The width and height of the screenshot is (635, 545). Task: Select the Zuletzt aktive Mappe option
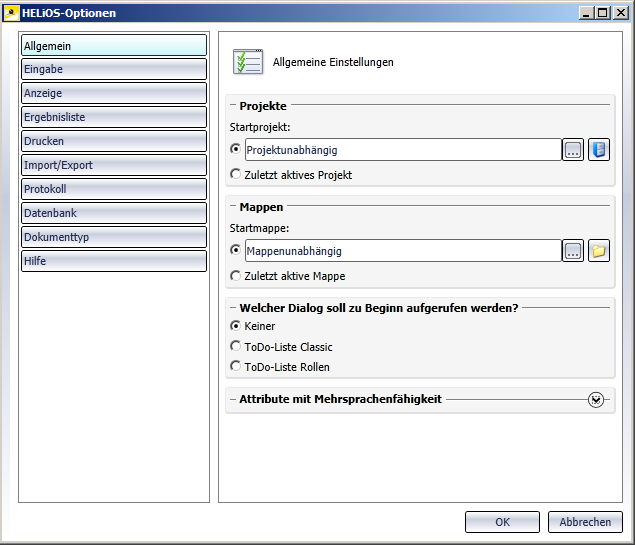click(x=288, y=276)
